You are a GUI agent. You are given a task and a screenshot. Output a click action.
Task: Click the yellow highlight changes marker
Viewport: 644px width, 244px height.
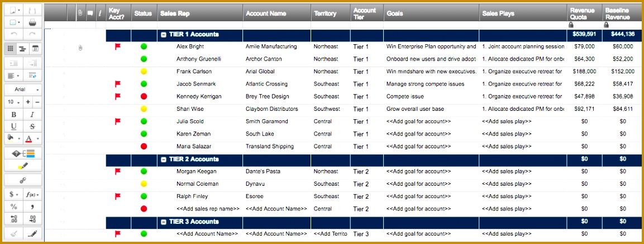(23, 166)
